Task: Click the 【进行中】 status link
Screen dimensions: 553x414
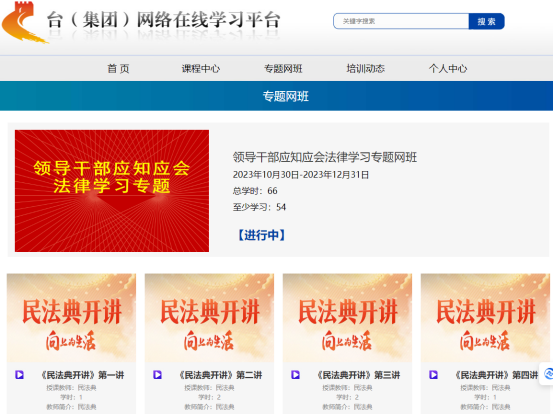Action: pyautogui.click(x=261, y=235)
